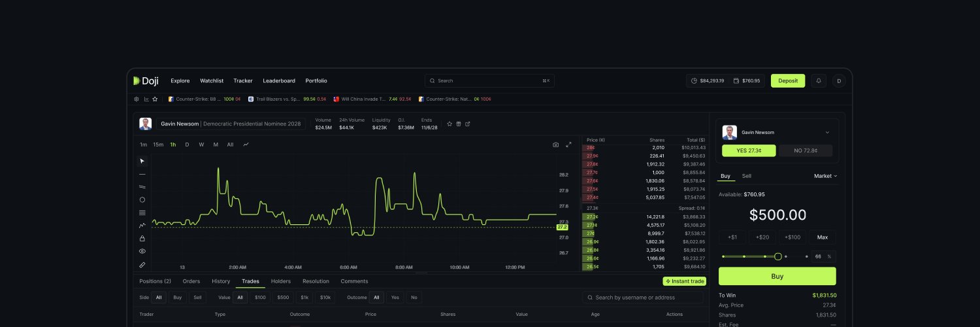The width and height of the screenshot is (980, 327).
Task: Select the zigzag pattern tool
Action: click(142, 225)
